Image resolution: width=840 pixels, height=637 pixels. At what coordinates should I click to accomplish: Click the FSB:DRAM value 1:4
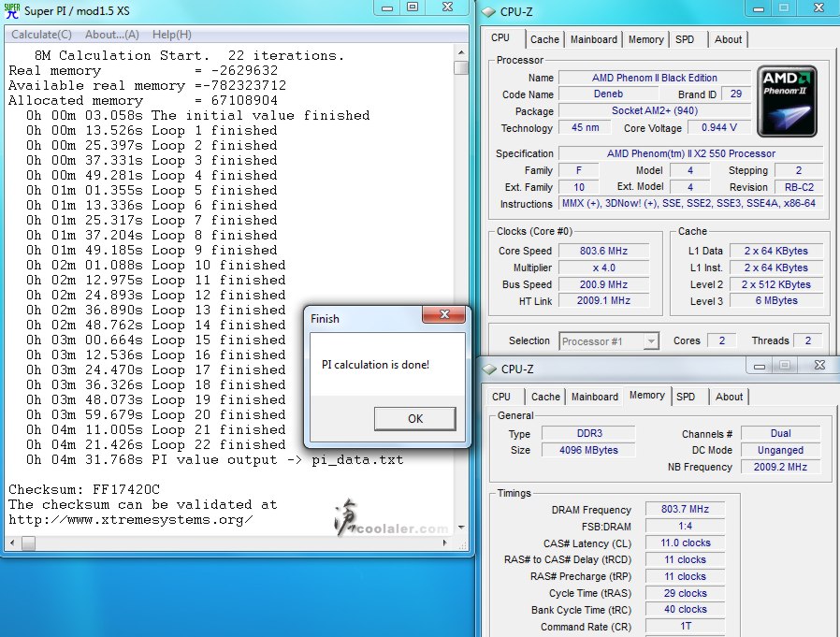coord(685,526)
